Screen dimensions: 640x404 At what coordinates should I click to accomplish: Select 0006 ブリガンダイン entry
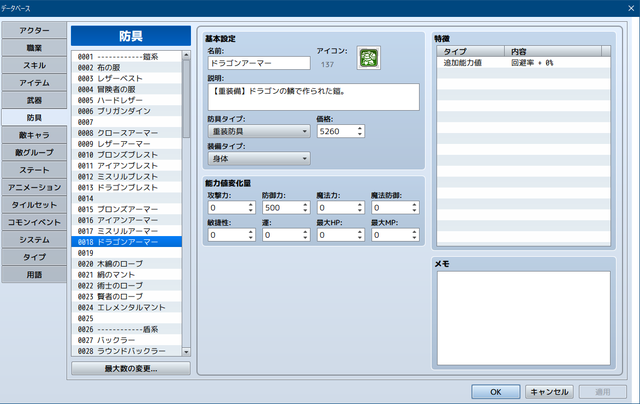[127, 111]
